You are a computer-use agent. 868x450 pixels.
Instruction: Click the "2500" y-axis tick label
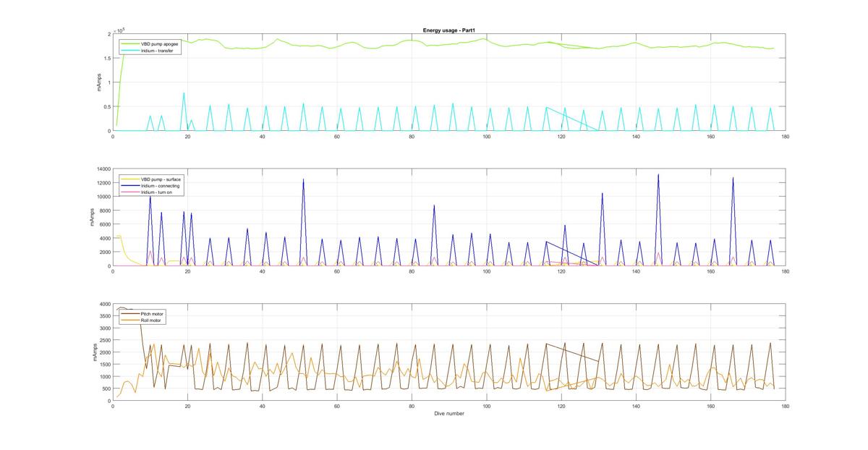point(105,341)
